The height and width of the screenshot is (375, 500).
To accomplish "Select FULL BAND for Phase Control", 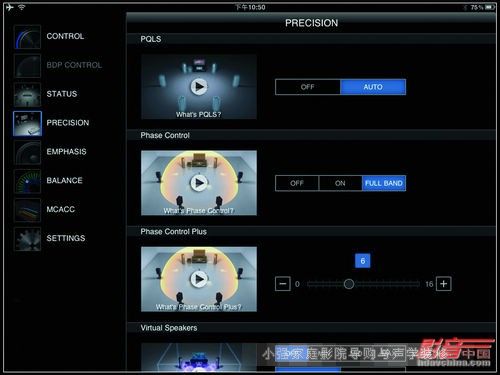I will pyautogui.click(x=384, y=183).
